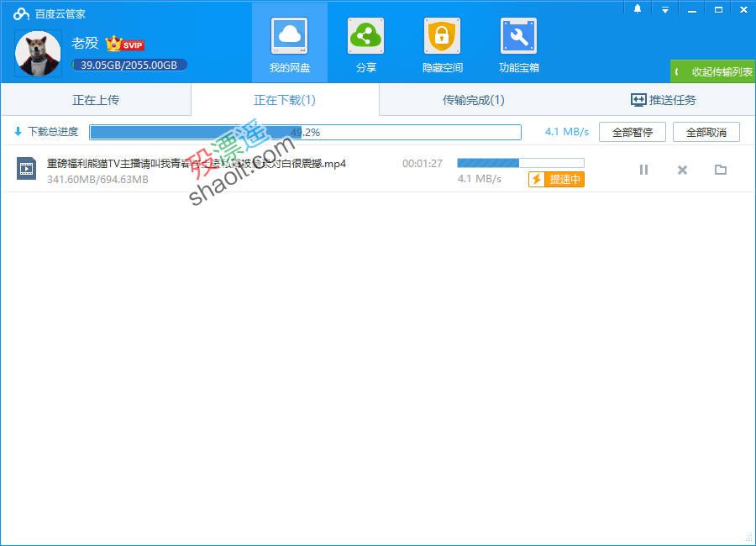Click the 39.05GB/2055.00GB storage bar

129,65
